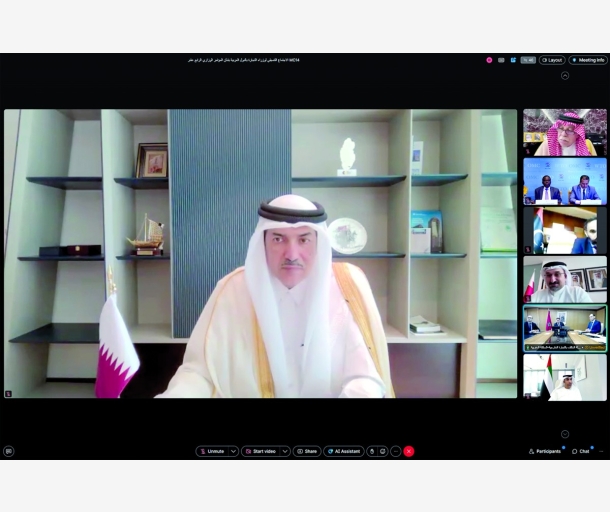Select the highlighted thumbnail showing conference table with flags
This screenshot has height=512, width=610.
click(564, 328)
